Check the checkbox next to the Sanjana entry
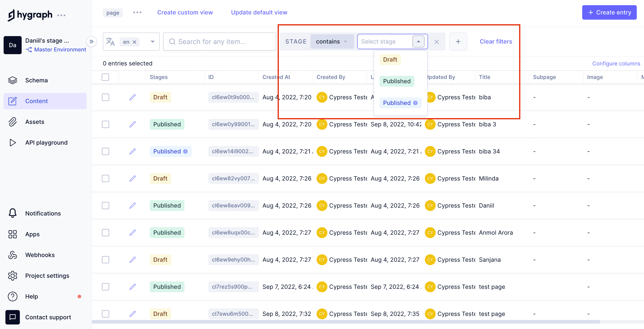 tap(105, 260)
